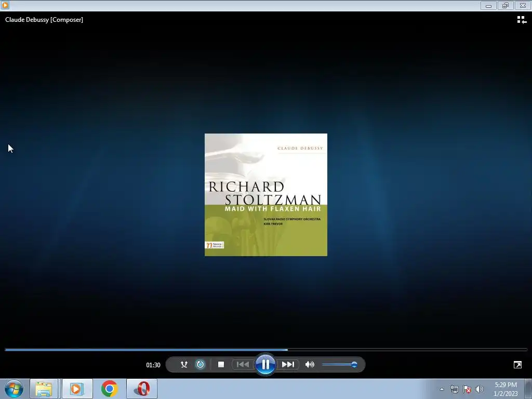Open the Windows Start menu
This screenshot has height=399, width=532.
pos(14,389)
